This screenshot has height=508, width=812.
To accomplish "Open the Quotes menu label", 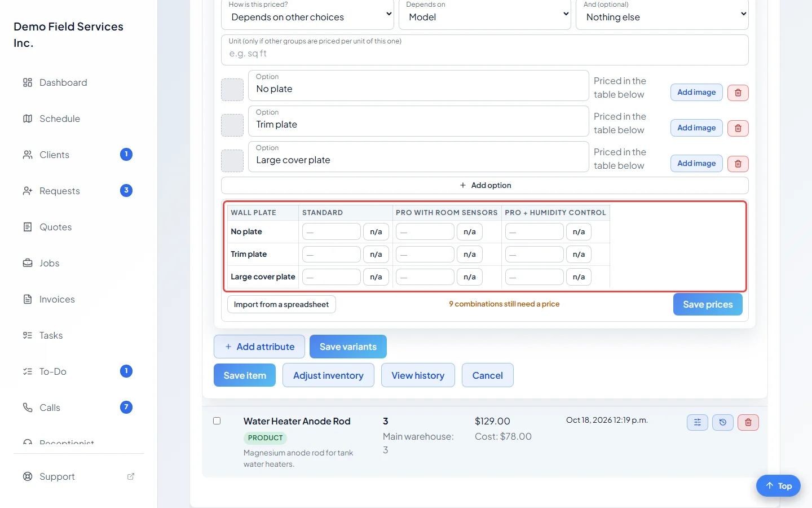I will [x=55, y=227].
